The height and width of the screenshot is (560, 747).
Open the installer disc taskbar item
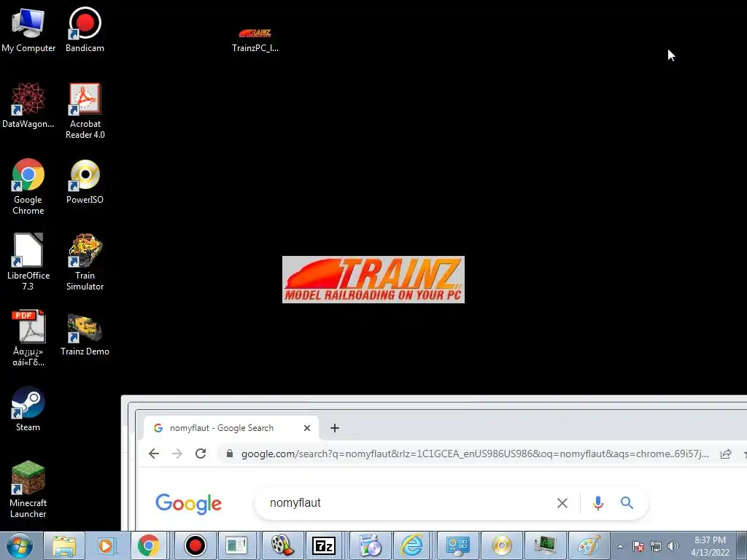[370, 545]
